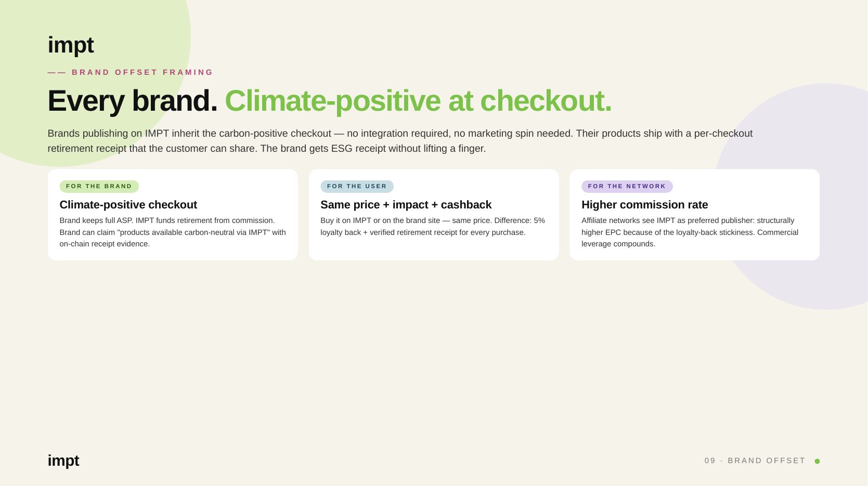This screenshot has height=486, width=868.
Task: Select the FOR THE USER pill tag
Action: pyautogui.click(x=357, y=186)
